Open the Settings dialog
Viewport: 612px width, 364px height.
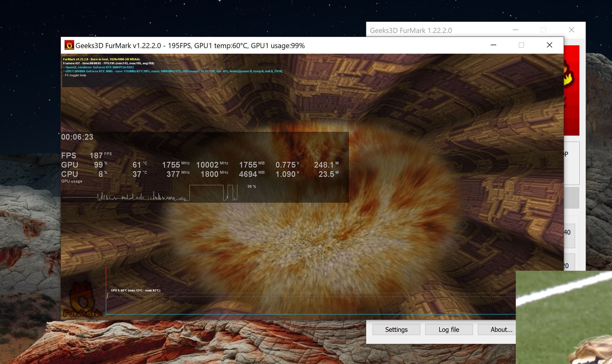click(x=396, y=329)
